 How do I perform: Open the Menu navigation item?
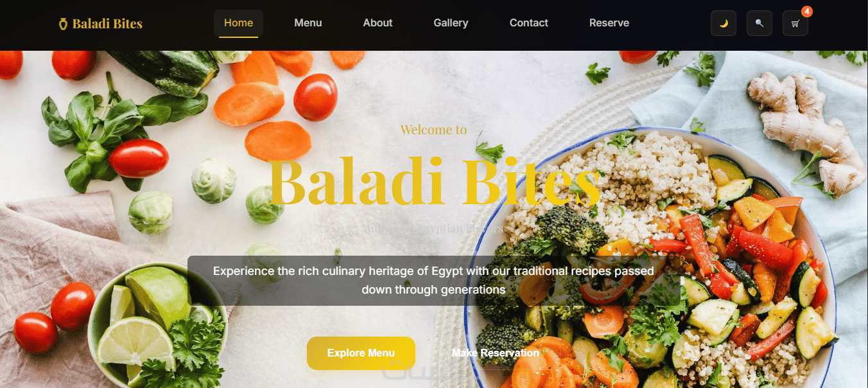pos(308,23)
